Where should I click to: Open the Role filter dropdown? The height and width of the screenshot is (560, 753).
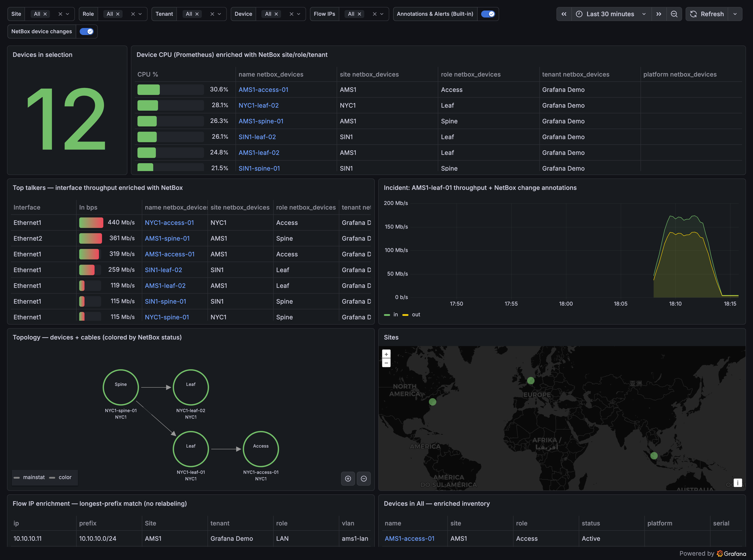[140, 14]
